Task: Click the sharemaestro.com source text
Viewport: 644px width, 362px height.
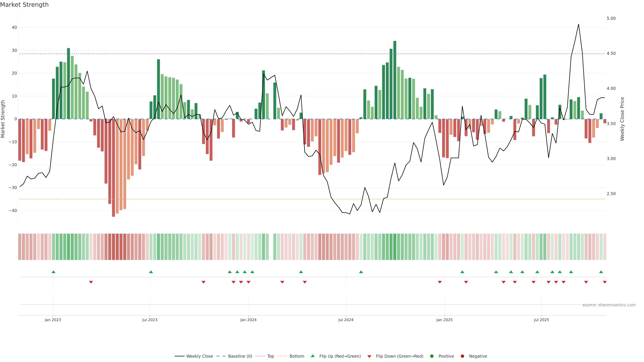Action: (609, 305)
